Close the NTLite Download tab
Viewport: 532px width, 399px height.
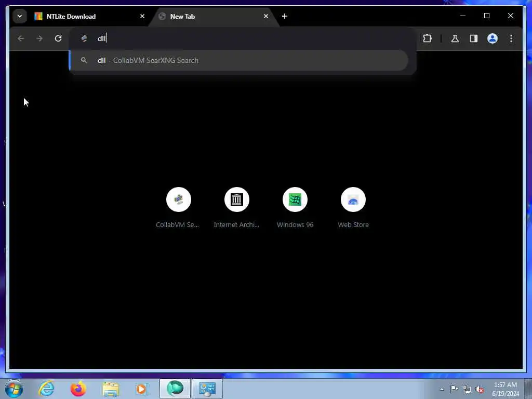(142, 16)
